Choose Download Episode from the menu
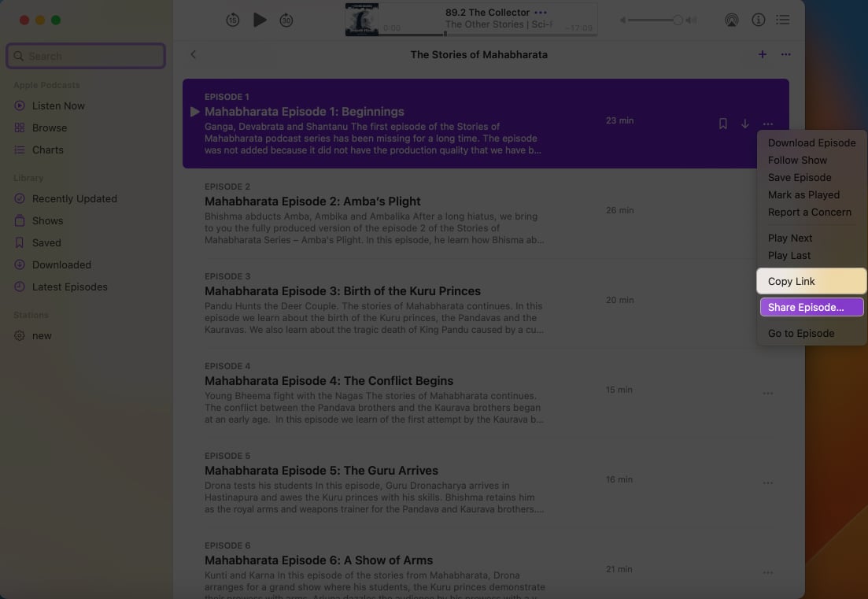 (x=811, y=142)
